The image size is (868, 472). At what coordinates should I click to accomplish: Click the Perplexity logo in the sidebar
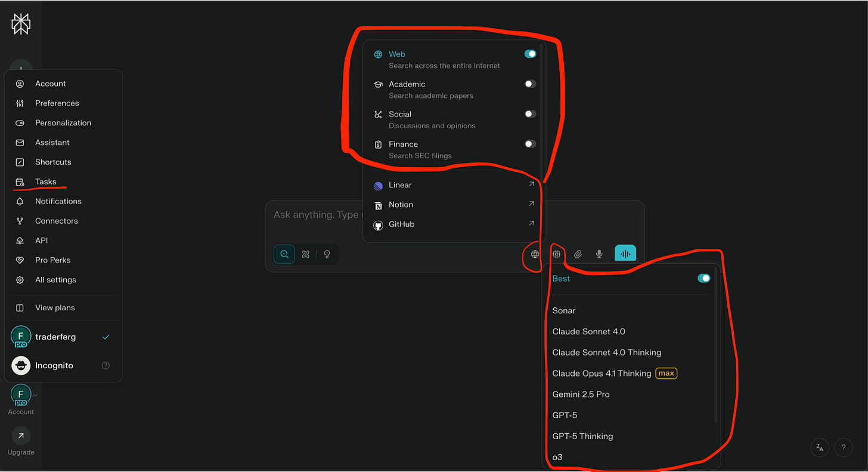pyautogui.click(x=20, y=24)
